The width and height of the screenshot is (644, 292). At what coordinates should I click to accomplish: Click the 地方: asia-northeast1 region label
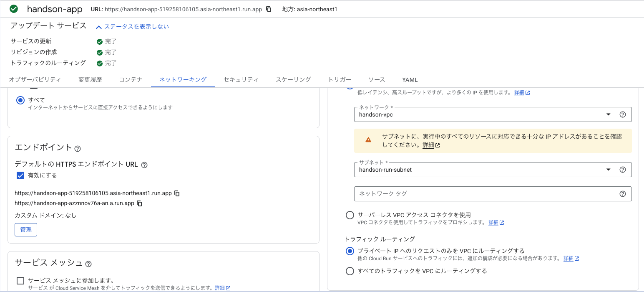309,9
